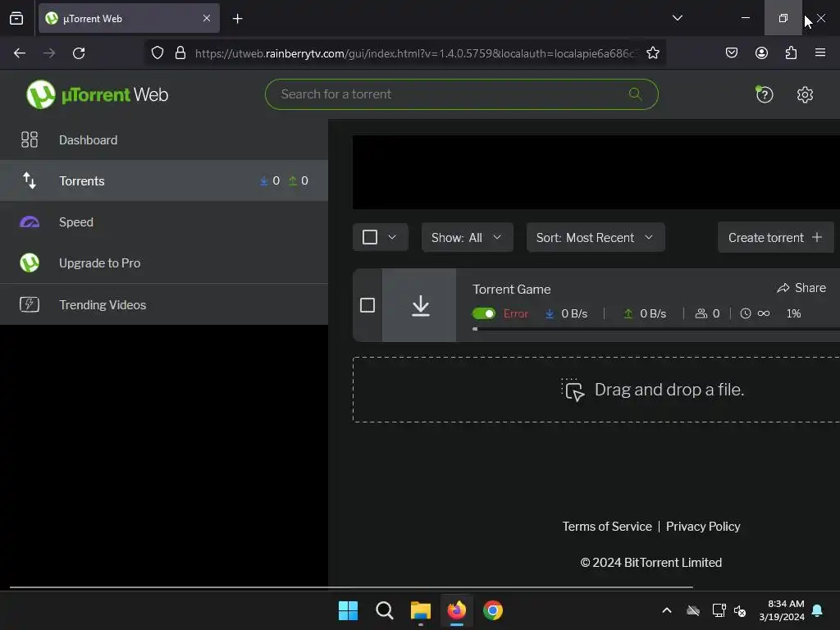Click the muted volume tray icon

coord(740,610)
